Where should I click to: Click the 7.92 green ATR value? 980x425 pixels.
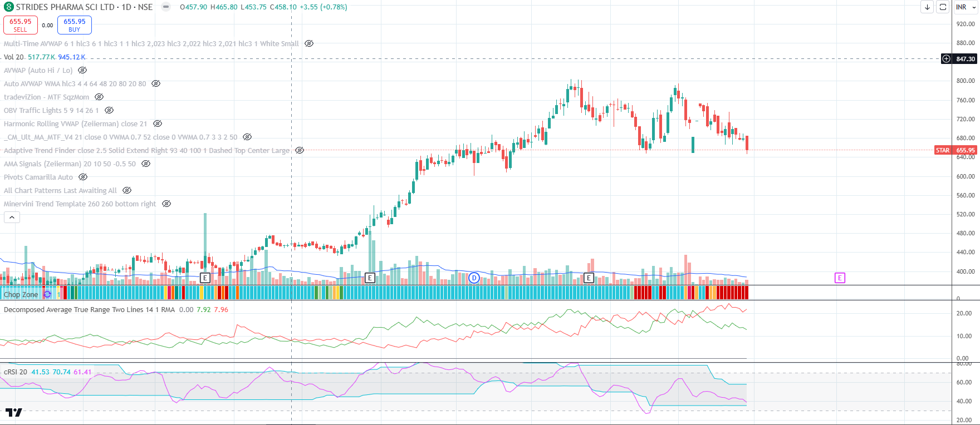coord(204,309)
